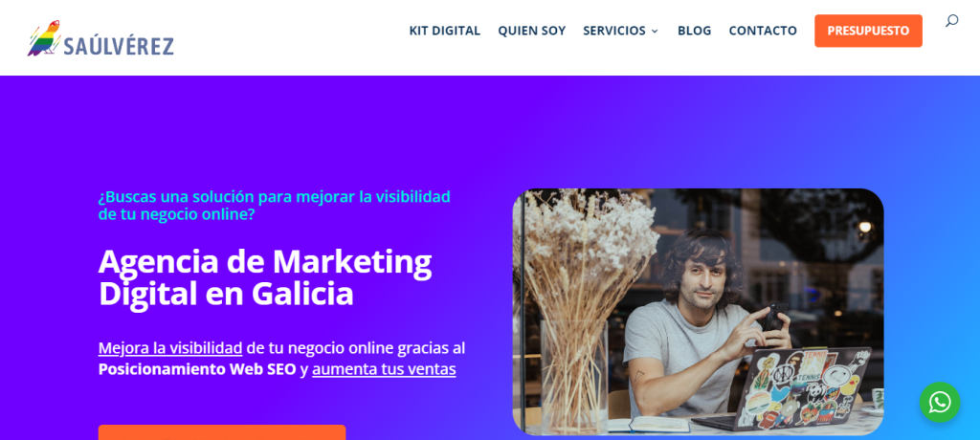Click the orange Presupuesto button
The image size is (980, 440).
click(x=868, y=31)
